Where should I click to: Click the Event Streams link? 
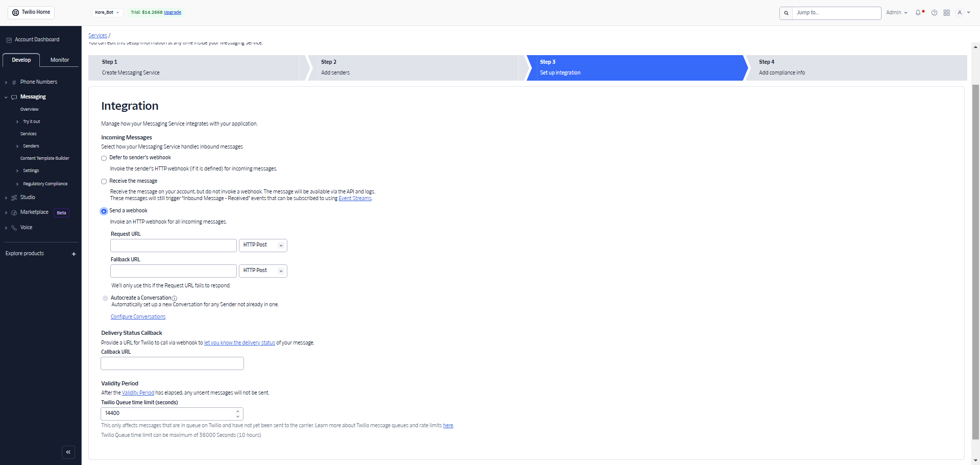click(355, 199)
